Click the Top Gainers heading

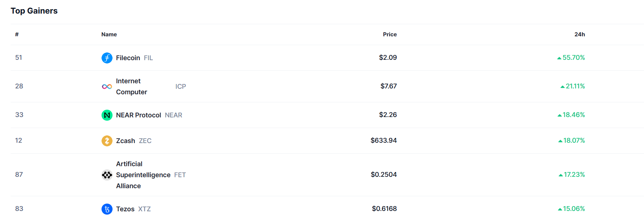[34, 11]
